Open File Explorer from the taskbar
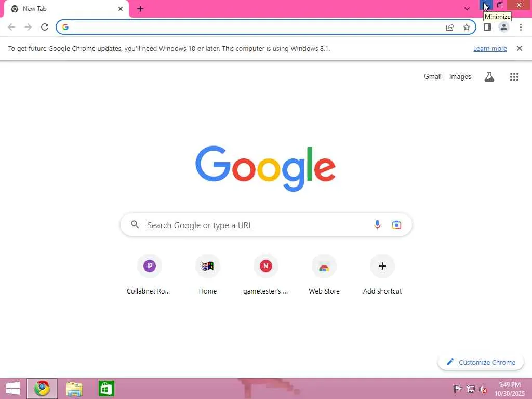The image size is (532, 399). click(x=74, y=389)
